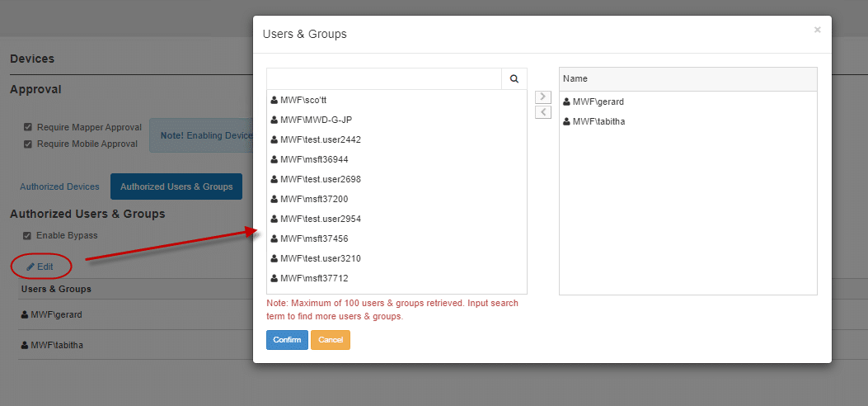Screen dimensions: 868x406
Task: Choose MWF\msft37456 from available users
Action: click(314, 238)
